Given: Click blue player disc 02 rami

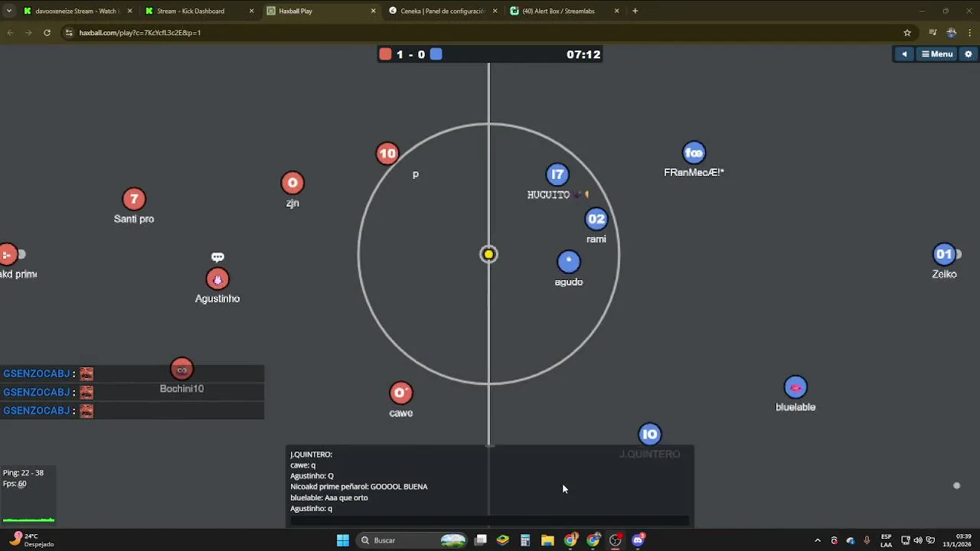Looking at the screenshot, I should pos(596,219).
